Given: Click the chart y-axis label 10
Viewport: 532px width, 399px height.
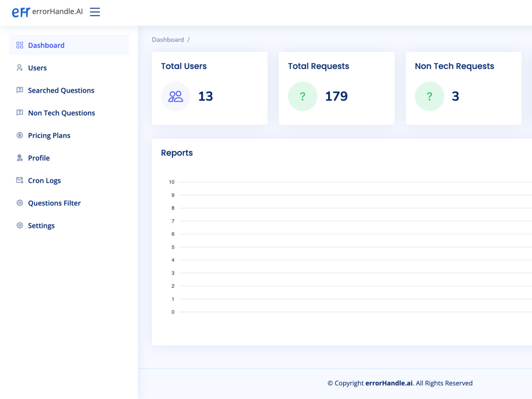Looking at the screenshot, I should [x=172, y=182].
